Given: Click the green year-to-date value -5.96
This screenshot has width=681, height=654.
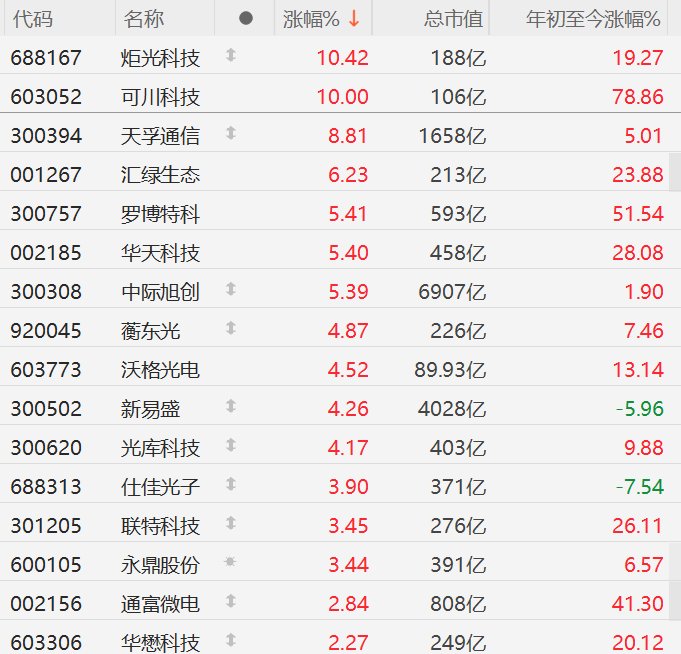Looking at the screenshot, I should (x=640, y=409).
